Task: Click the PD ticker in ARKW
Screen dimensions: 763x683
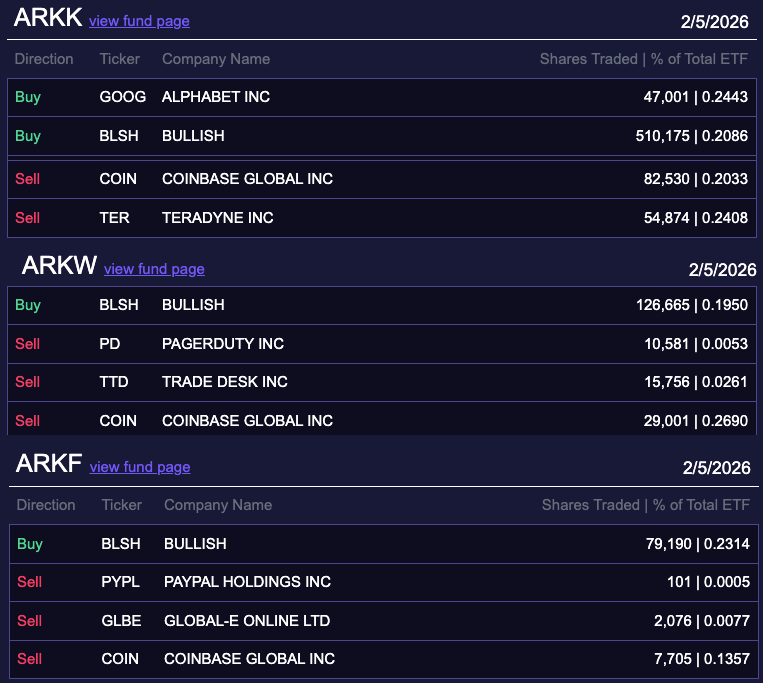Action: click(x=110, y=344)
